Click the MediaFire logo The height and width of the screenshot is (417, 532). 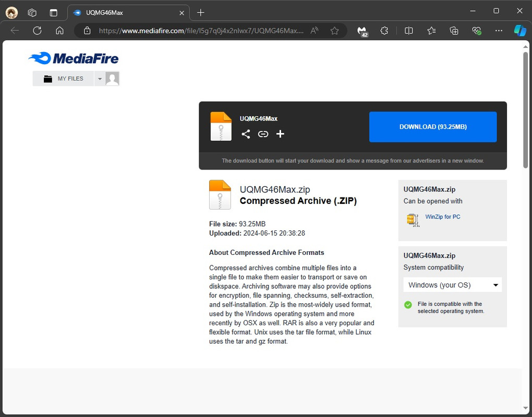coord(74,58)
